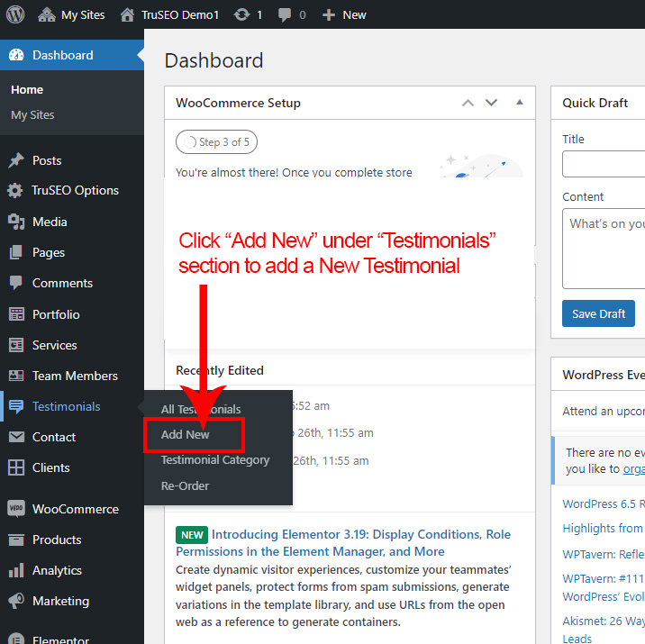Click the Portfolio sidebar icon
Screen dimensions: 645x644
point(16,314)
